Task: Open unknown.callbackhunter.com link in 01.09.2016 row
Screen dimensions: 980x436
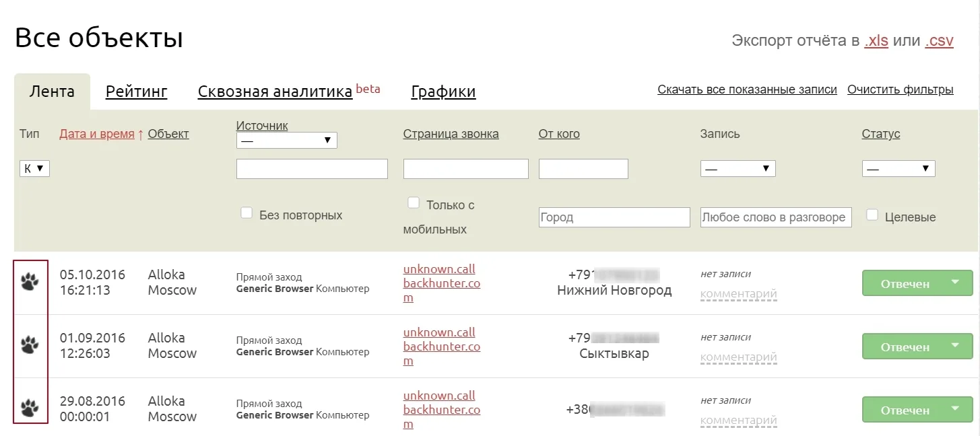Action: (x=442, y=347)
